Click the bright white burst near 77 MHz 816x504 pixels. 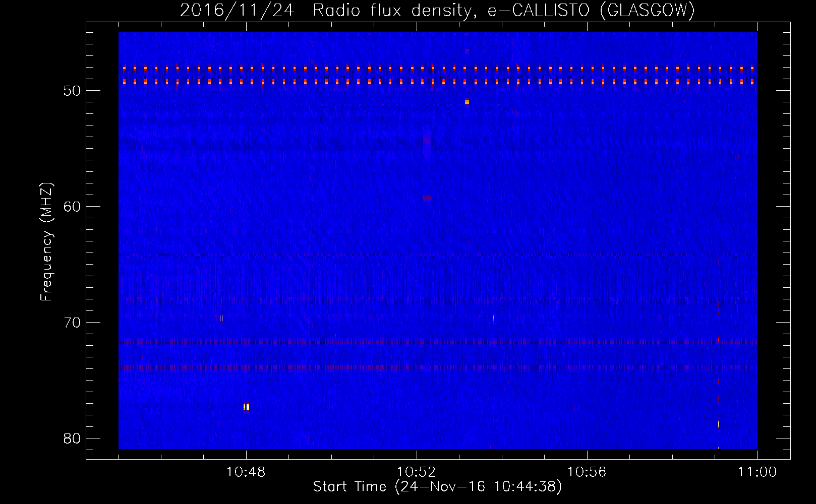tap(246, 407)
